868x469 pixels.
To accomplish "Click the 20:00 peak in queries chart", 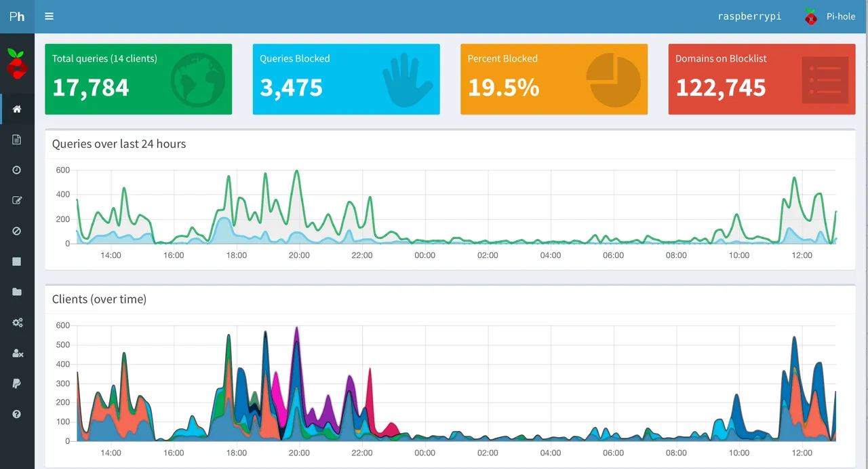I will point(296,172).
